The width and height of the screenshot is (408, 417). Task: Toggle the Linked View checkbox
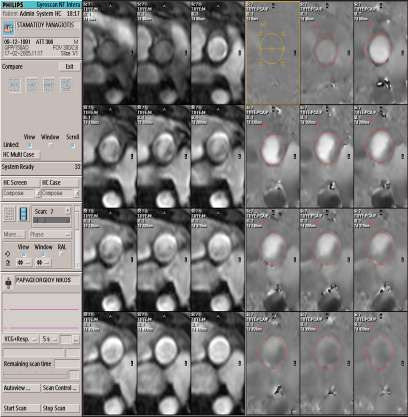(30, 145)
